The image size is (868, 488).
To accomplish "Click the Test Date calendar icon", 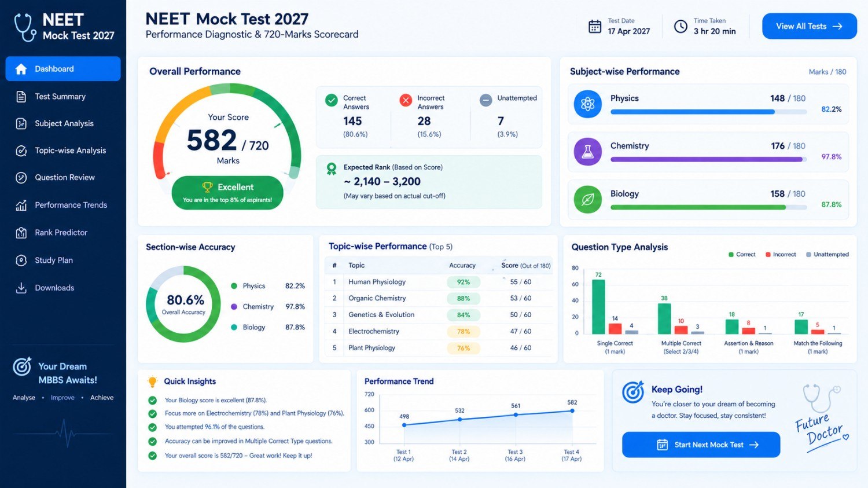I will pos(595,26).
